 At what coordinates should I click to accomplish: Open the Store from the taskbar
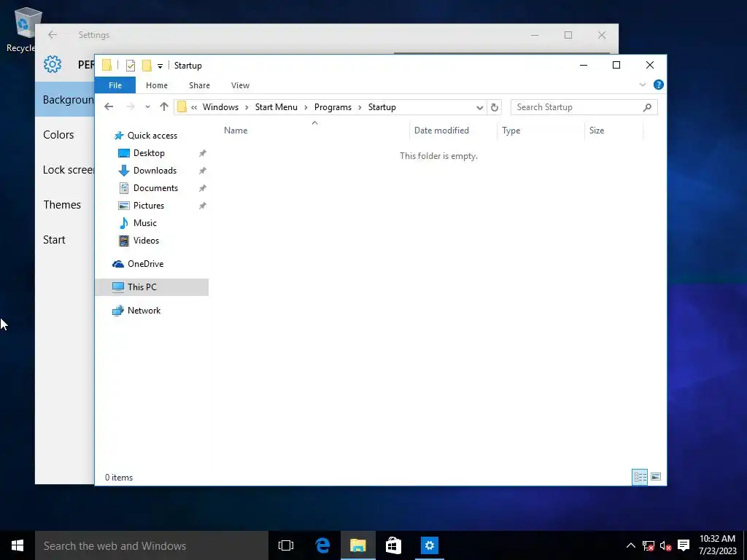tap(393, 545)
